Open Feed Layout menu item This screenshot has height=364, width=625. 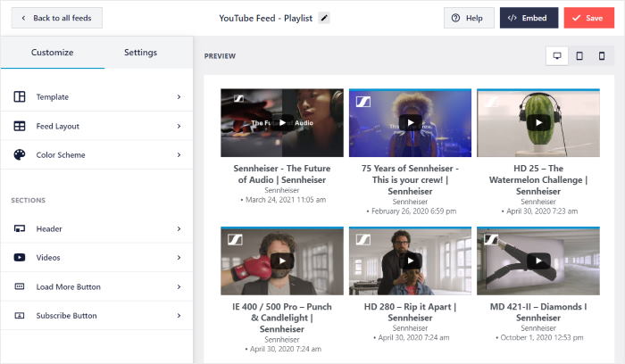coord(96,127)
